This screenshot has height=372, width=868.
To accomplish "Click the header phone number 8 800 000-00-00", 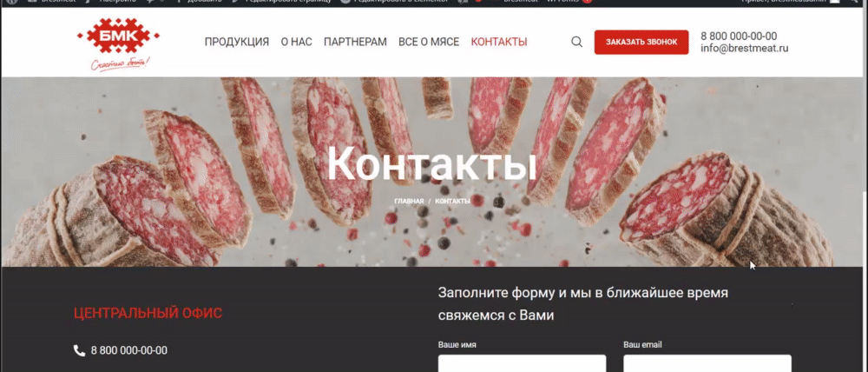I will [x=739, y=37].
